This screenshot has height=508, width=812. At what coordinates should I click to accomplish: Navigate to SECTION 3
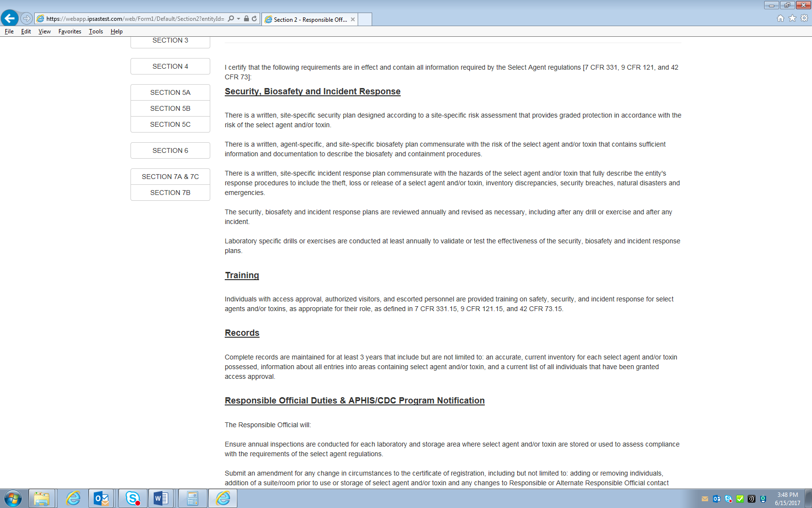click(170, 42)
